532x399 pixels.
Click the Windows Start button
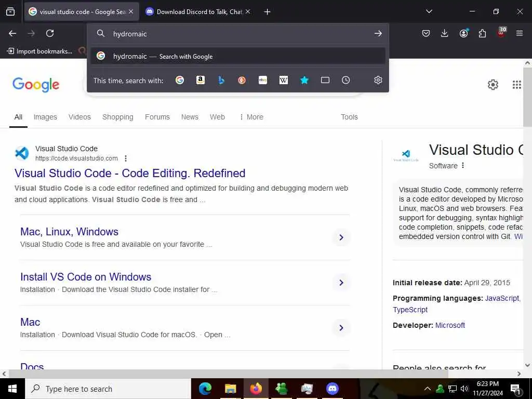[x=12, y=389]
